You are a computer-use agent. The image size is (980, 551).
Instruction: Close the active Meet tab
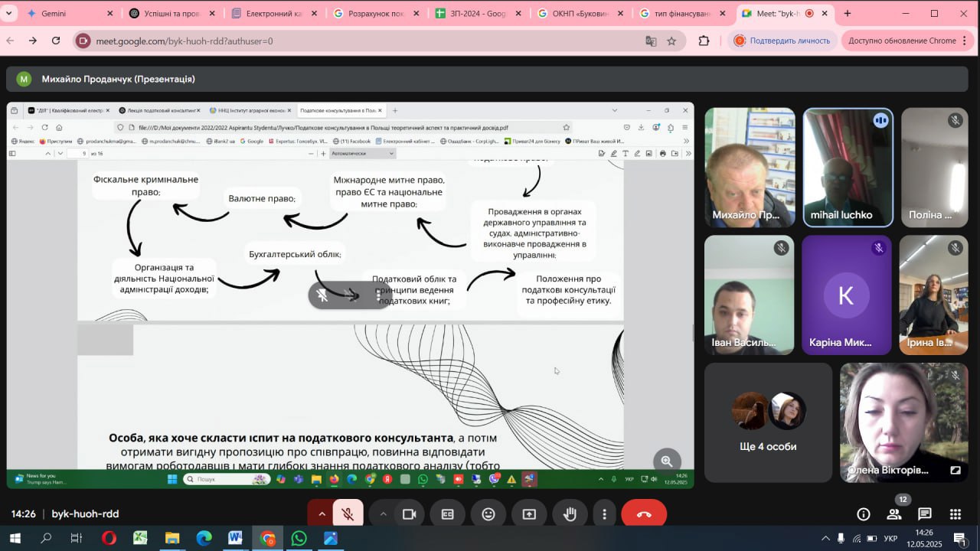click(825, 13)
